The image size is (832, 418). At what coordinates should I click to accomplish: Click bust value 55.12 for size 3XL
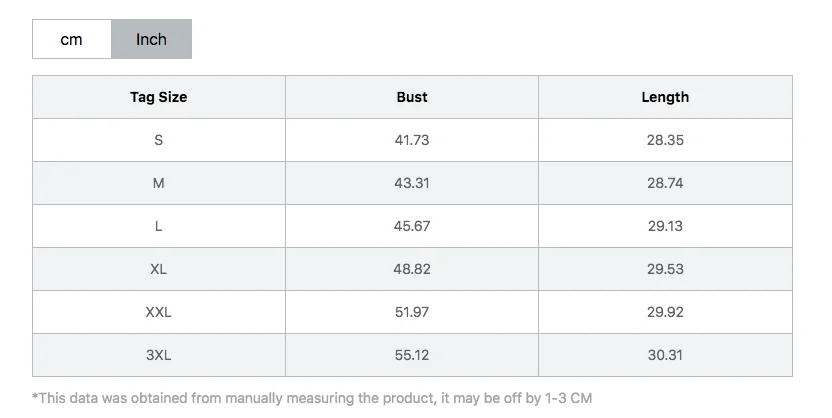tap(412, 355)
